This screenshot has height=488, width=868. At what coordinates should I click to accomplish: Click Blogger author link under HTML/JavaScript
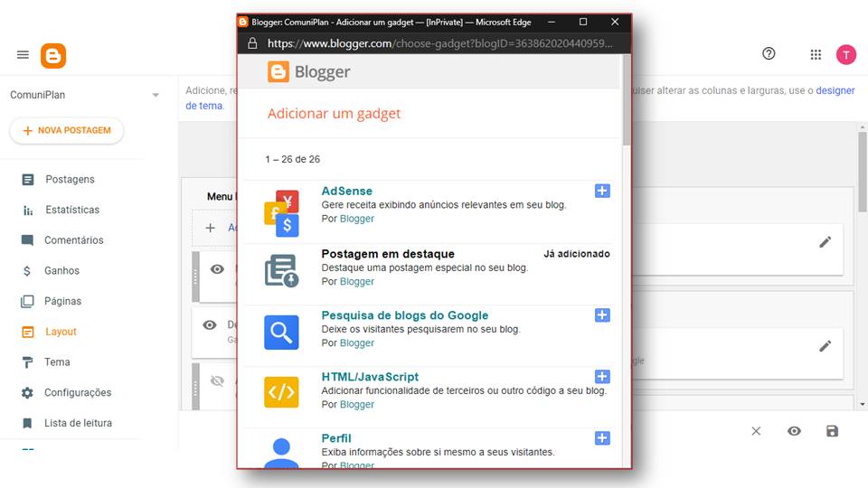click(x=356, y=405)
